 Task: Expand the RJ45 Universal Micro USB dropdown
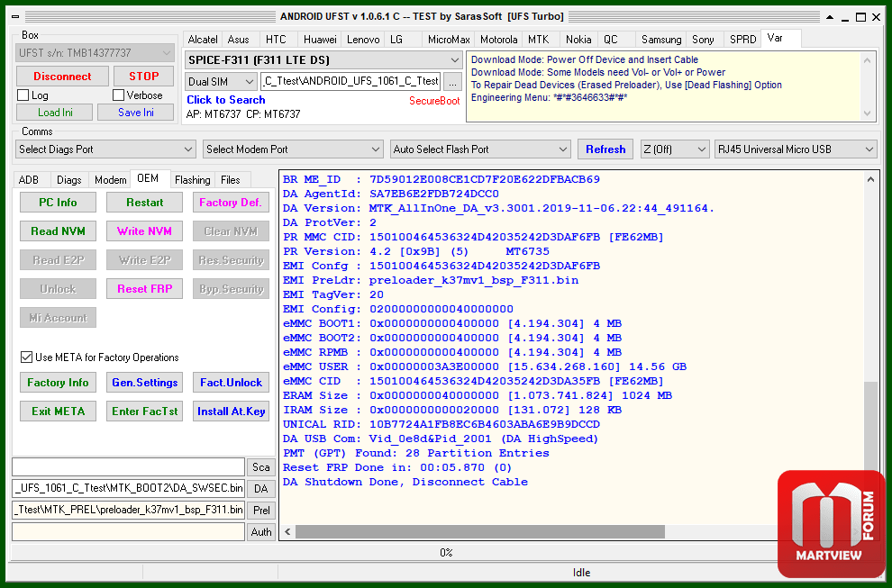796,149
